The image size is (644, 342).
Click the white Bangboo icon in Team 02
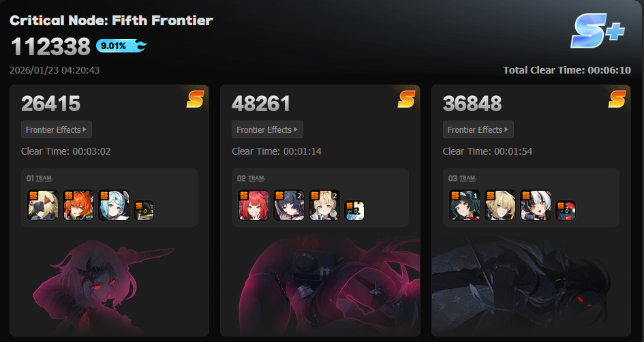tap(354, 211)
